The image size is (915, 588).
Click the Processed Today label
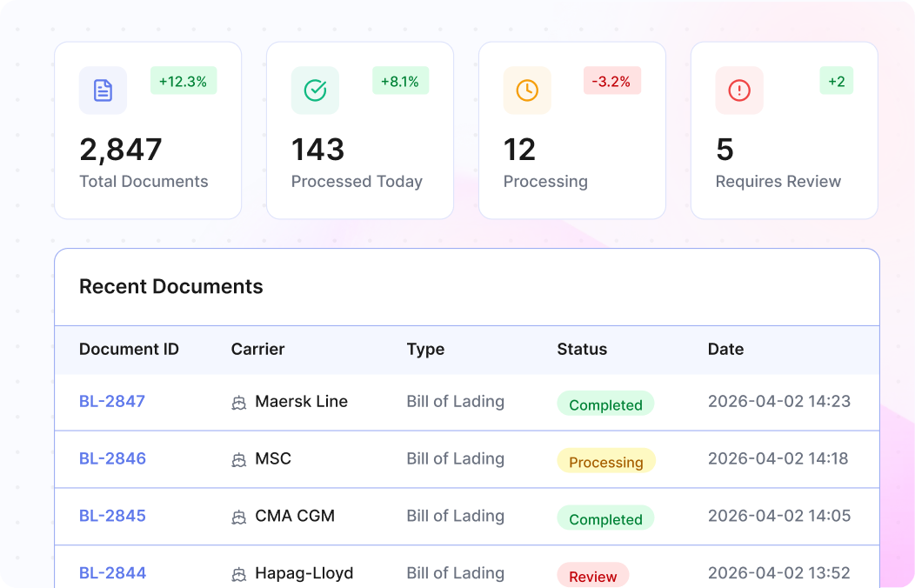tap(357, 182)
